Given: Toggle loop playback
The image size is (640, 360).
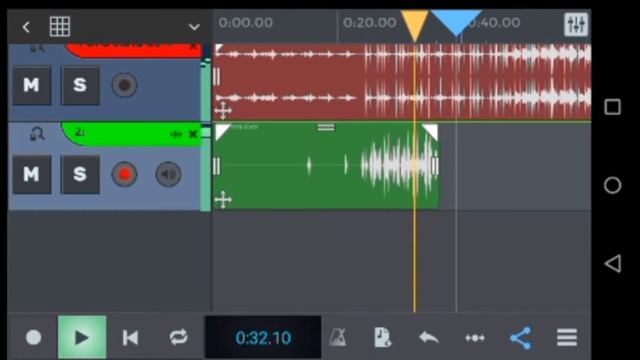Looking at the screenshot, I should [x=178, y=337].
